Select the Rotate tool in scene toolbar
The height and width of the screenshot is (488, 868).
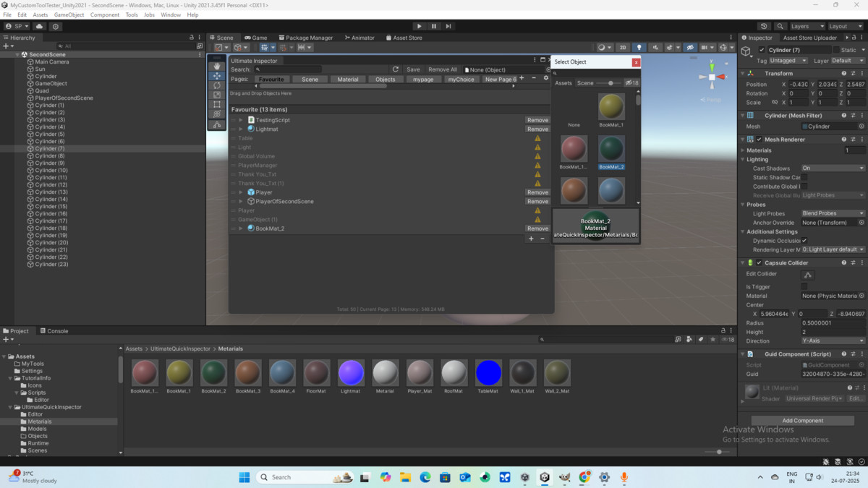tap(217, 85)
